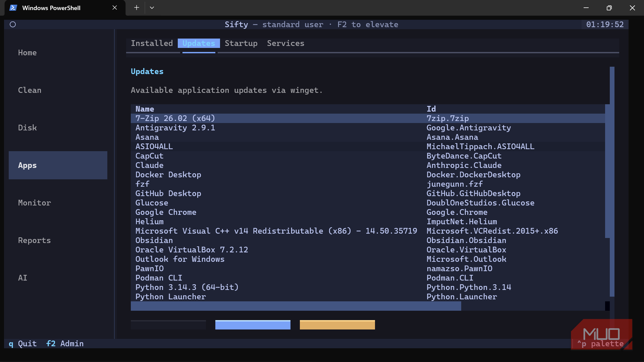Click the circle icon in Sifty header
Screen dimensions: 644x362
click(13, 24)
